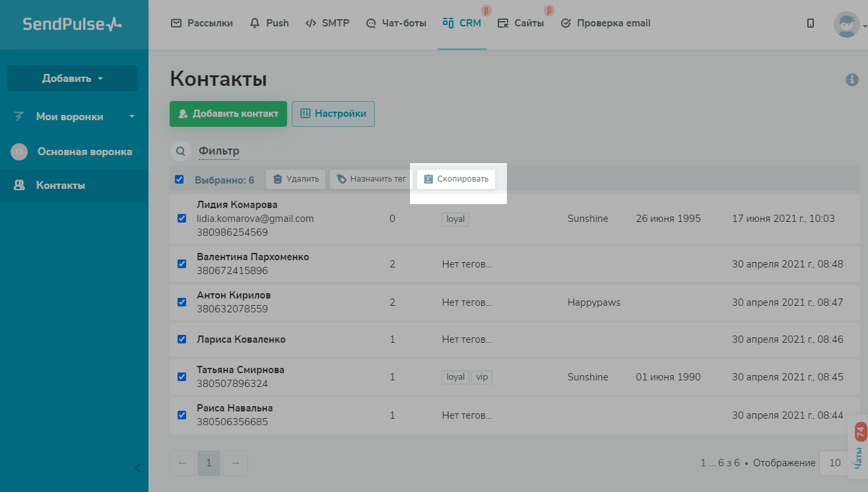Viewport: 868px width, 492px height.
Task: Go to next page arrow
Action: (235, 463)
